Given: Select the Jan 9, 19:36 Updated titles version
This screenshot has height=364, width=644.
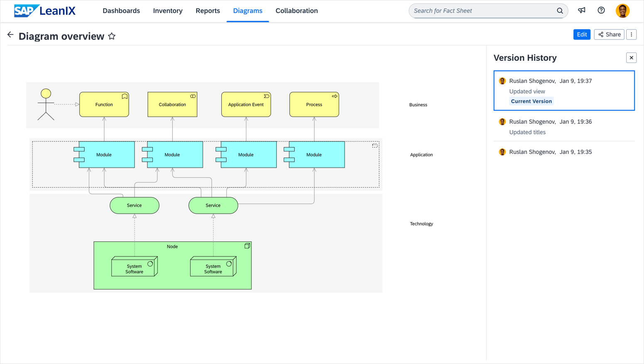Looking at the screenshot, I should [564, 126].
